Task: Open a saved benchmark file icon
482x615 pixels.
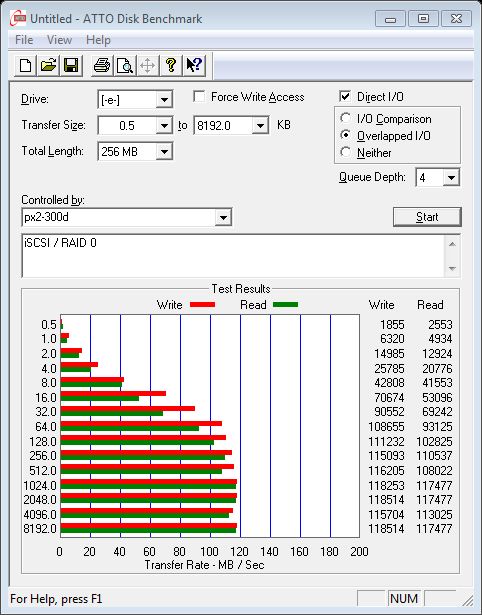Action: tap(48, 65)
